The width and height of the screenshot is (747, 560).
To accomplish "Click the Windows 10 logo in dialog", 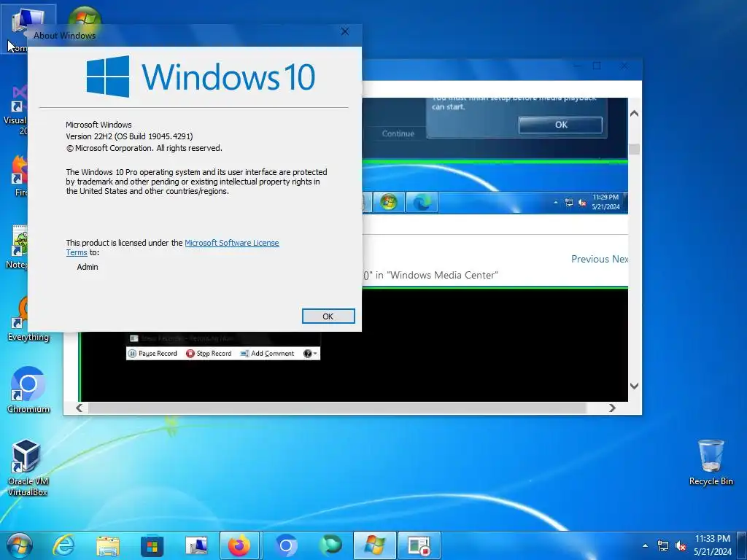I will [201, 76].
